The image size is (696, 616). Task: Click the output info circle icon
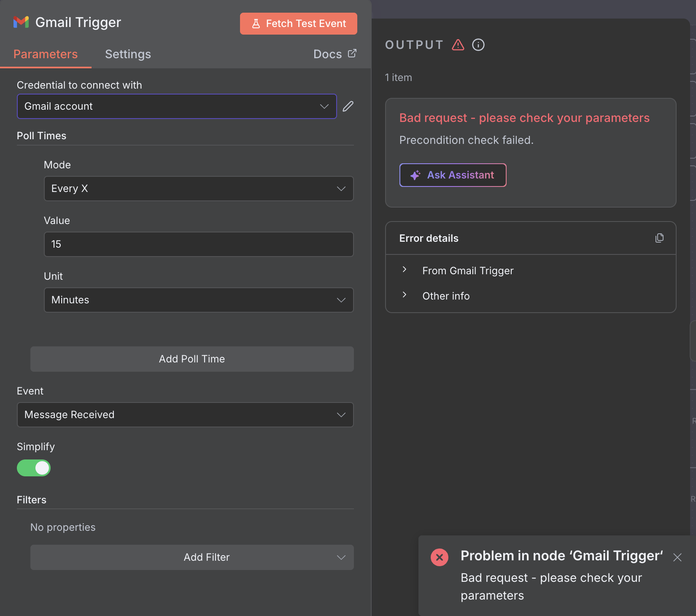coord(478,45)
